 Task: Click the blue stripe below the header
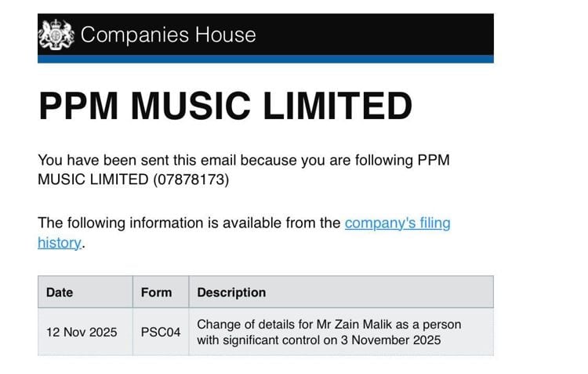[x=266, y=59]
